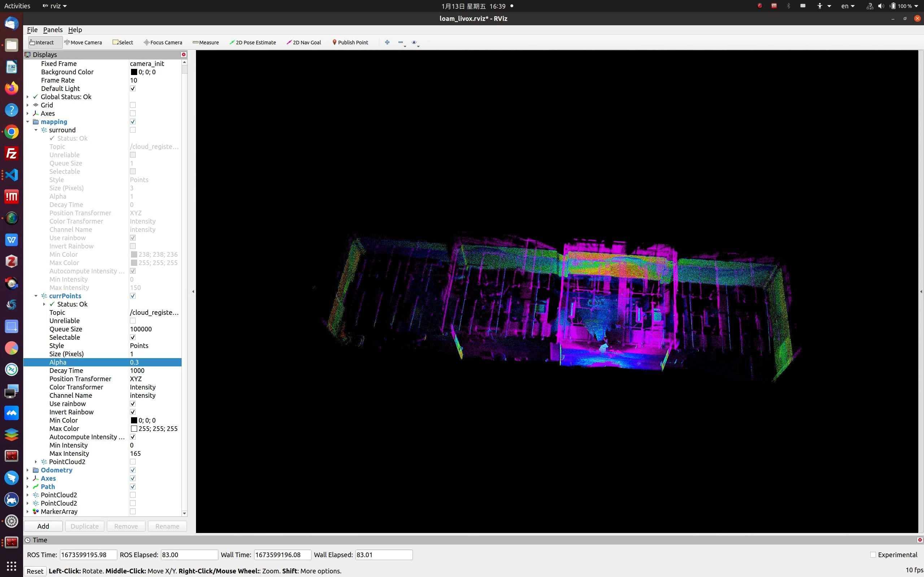
Task: Click the Focus Camera tool
Action: click(x=163, y=42)
